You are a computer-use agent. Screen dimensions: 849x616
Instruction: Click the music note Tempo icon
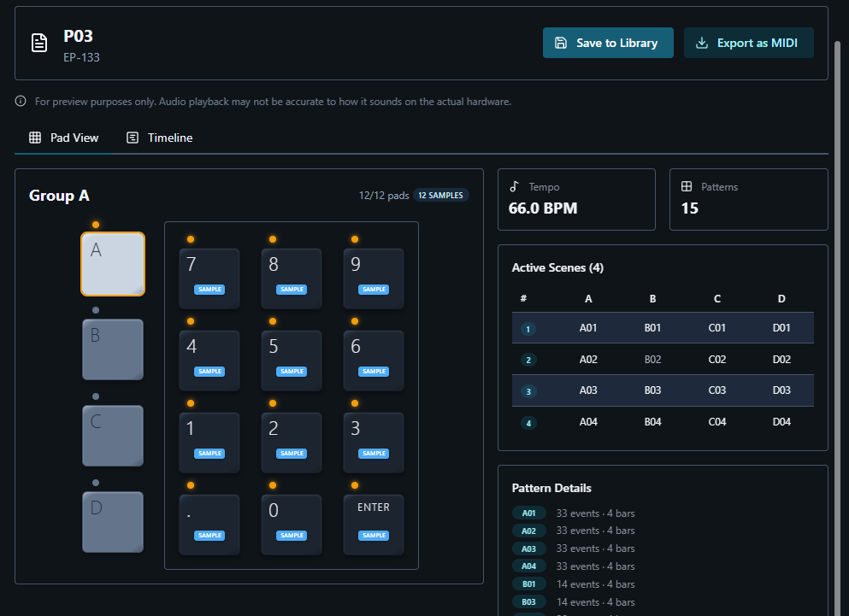(x=515, y=186)
